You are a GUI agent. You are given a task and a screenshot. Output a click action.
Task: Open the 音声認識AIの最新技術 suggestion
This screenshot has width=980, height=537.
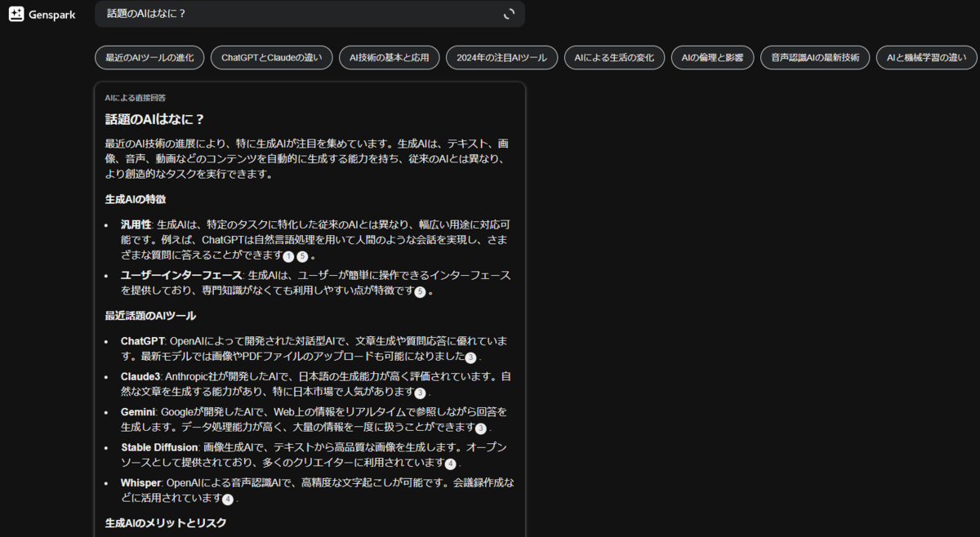coord(815,58)
